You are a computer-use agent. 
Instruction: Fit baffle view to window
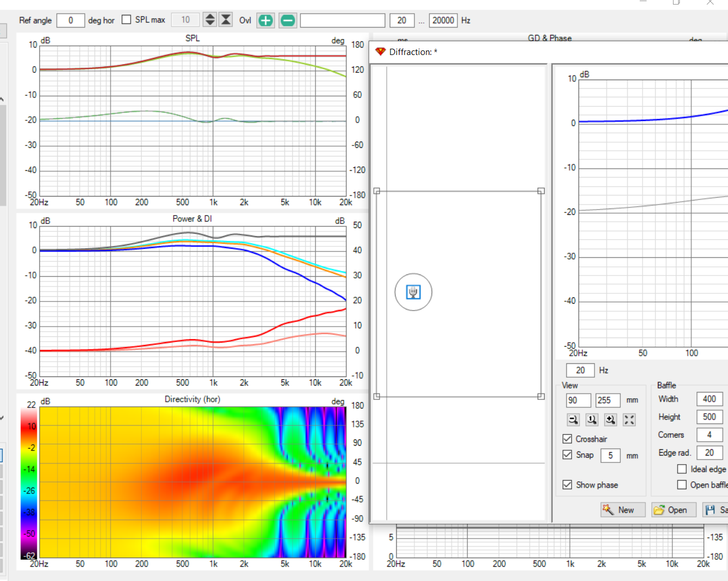coord(629,419)
